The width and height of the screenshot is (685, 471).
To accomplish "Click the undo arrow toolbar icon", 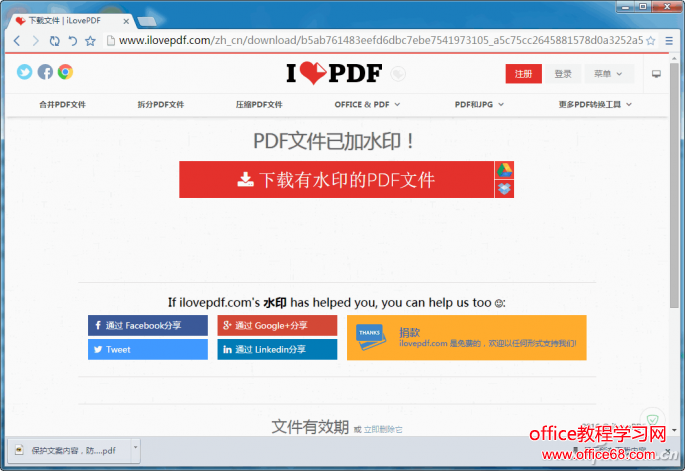I will pyautogui.click(x=73, y=41).
